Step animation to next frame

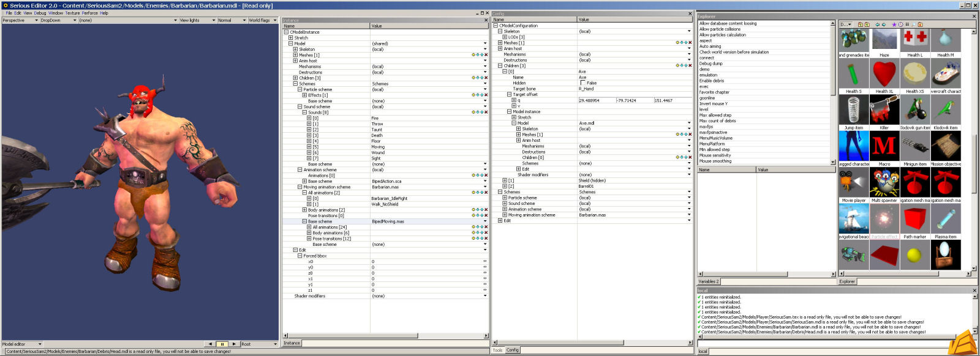click(234, 344)
